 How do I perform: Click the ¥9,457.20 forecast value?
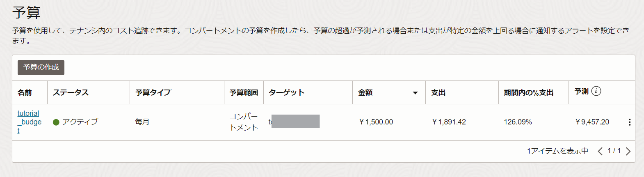[592, 122]
